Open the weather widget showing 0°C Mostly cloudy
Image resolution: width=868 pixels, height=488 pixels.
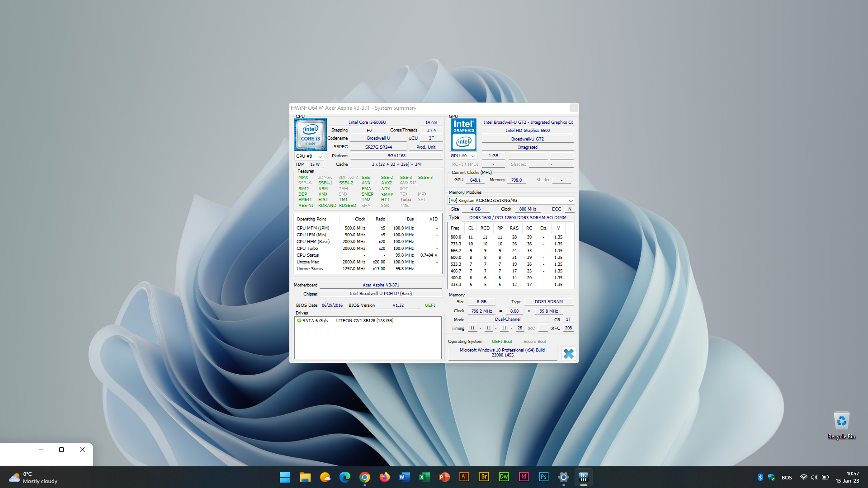tap(33, 477)
